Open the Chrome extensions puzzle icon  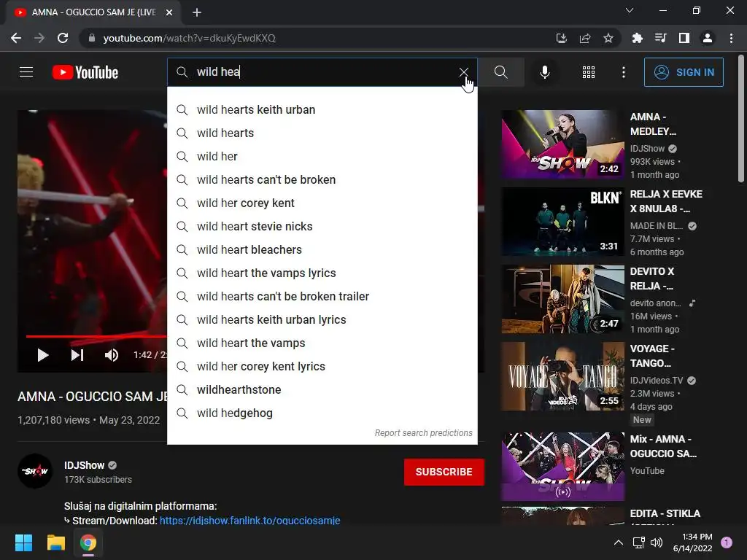pos(637,38)
